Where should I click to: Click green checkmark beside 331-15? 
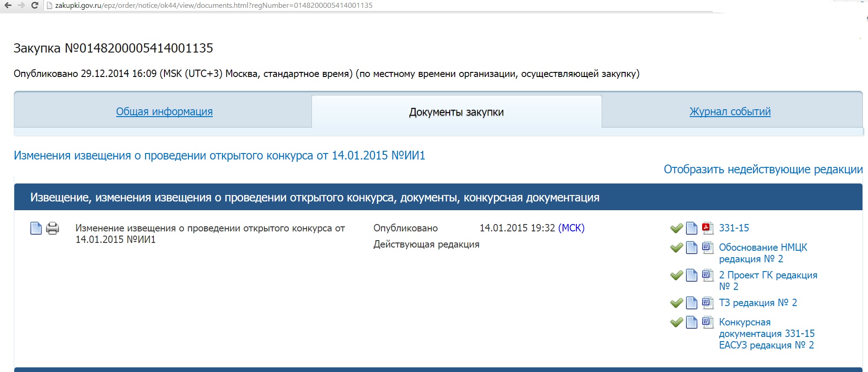tap(676, 228)
